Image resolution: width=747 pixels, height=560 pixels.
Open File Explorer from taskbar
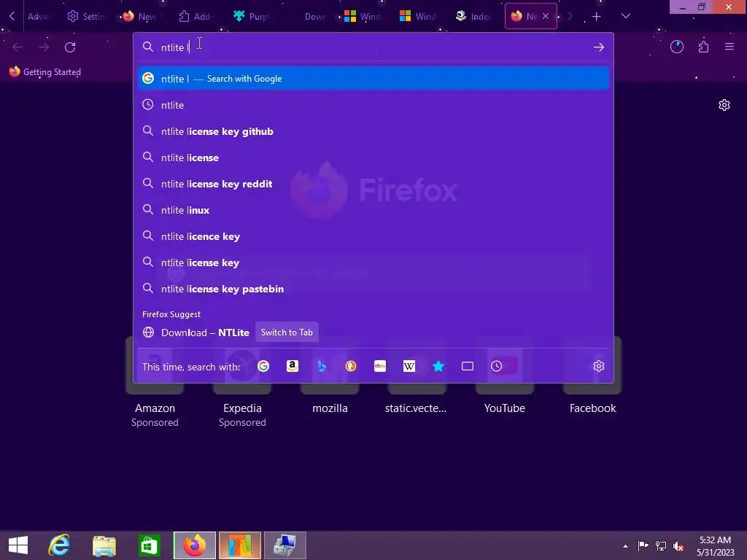click(104, 545)
